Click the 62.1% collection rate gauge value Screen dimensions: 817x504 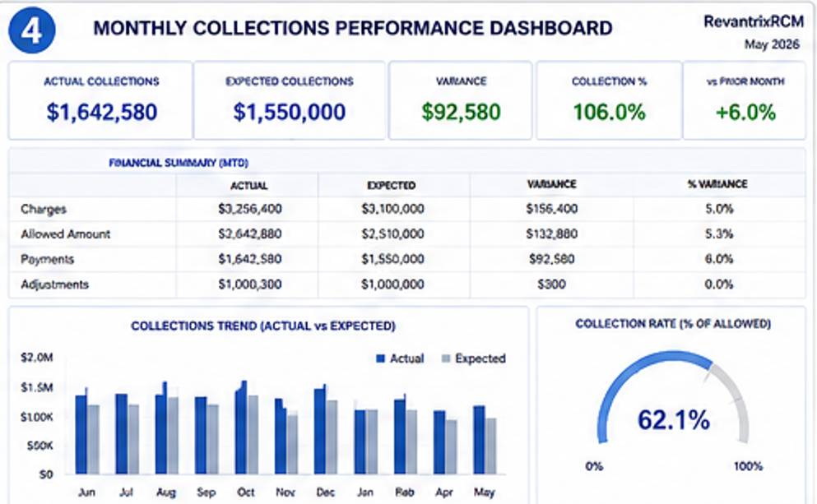[x=673, y=419]
